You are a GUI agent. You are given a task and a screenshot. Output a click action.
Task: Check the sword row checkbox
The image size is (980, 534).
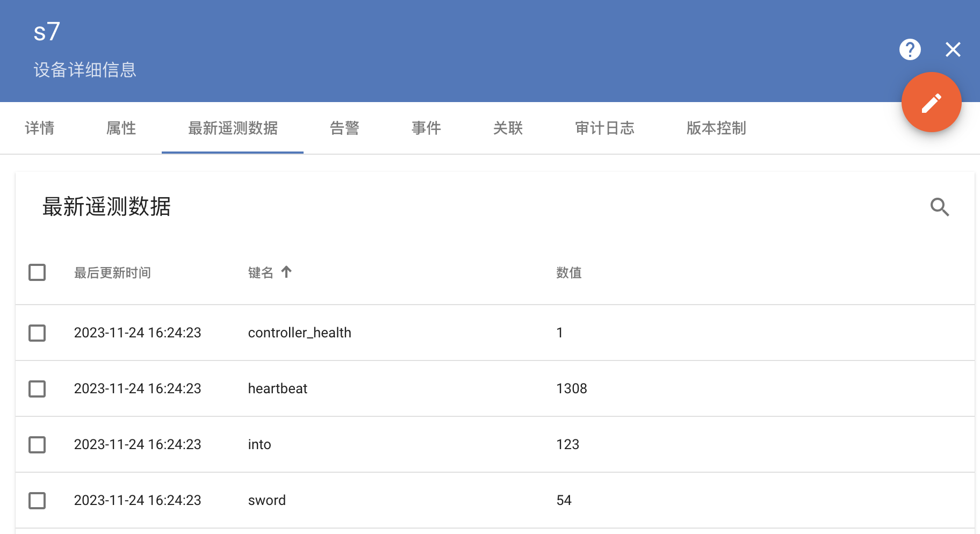pyautogui.click(x=37, y=500)
